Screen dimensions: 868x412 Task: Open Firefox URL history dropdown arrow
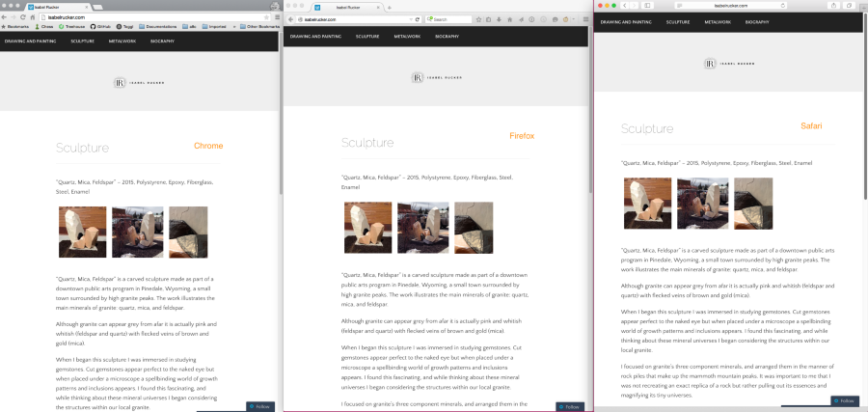coord(413,19)
